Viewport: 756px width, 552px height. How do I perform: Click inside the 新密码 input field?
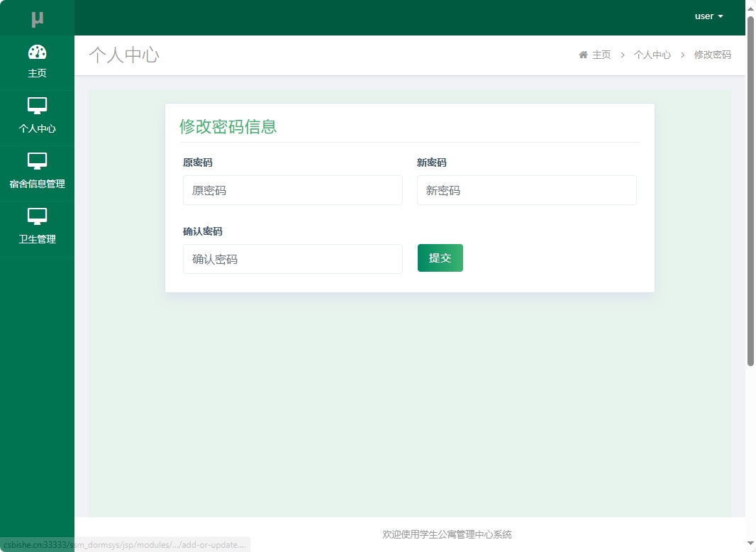(526, 190)
